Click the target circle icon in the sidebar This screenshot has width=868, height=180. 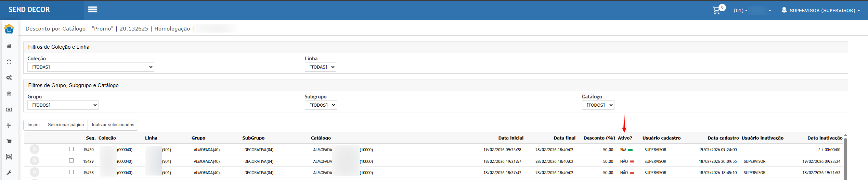tap(9, 94)
